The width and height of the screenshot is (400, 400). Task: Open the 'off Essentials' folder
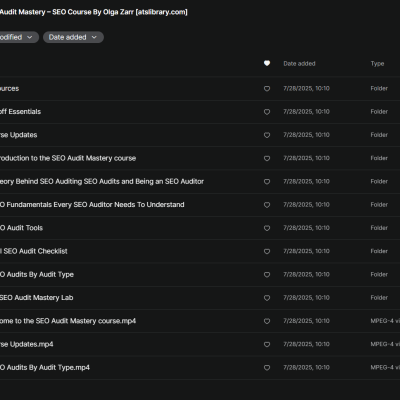pos(20,112)
